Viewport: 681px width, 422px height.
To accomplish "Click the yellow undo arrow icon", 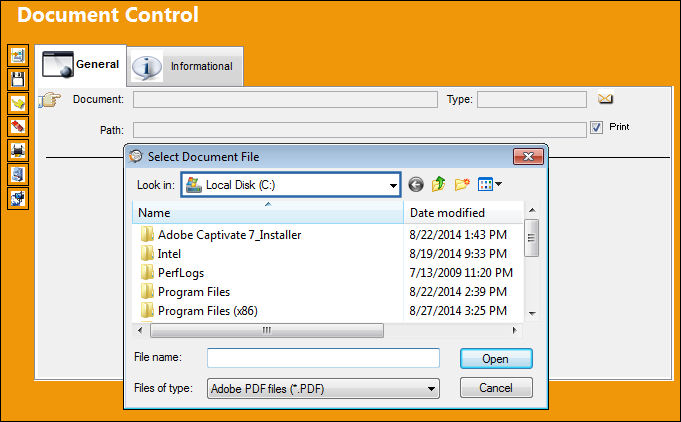I will 18,103.
